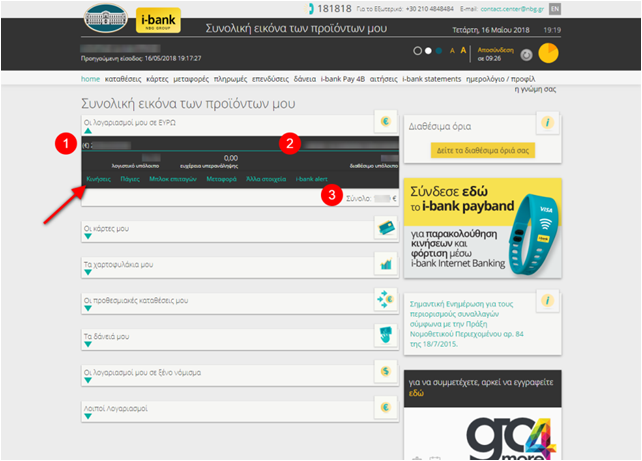Click the loans hand-with-money icon
The image size is (642, 461).
(386, 335)
